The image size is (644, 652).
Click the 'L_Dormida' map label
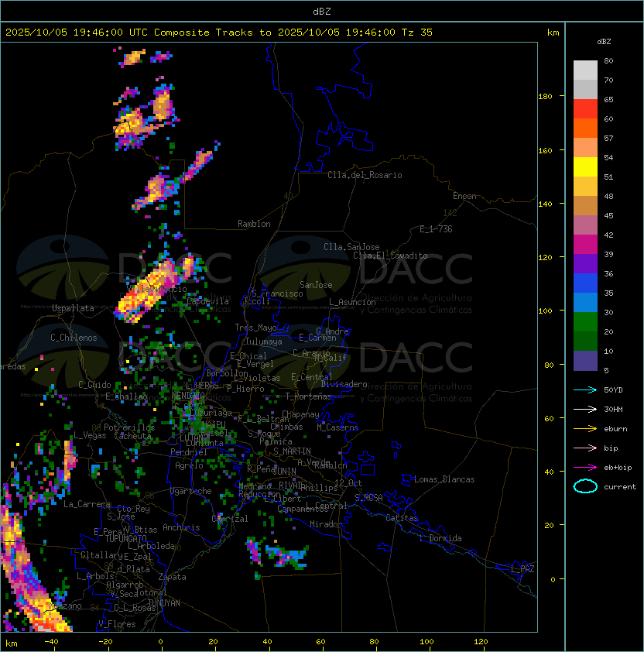tap(440, 538)
